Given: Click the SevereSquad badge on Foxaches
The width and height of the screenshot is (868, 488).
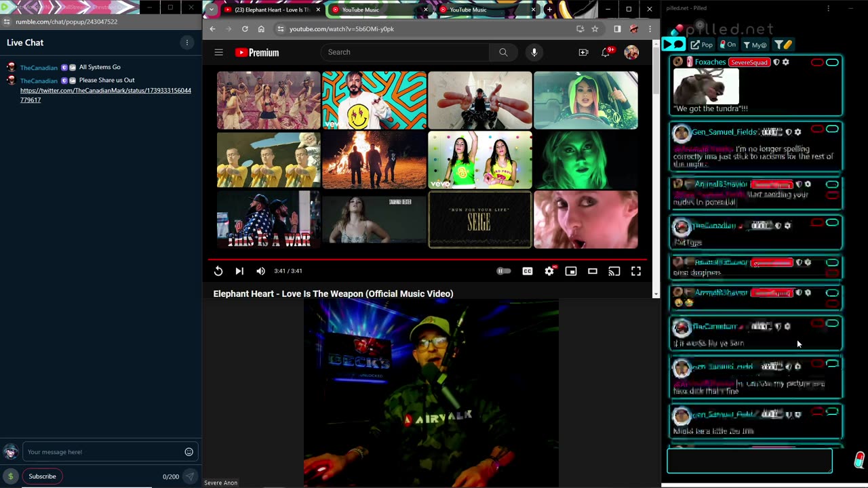Looking at the screenshot, I should pyautogui.click(x=749, y=62).
